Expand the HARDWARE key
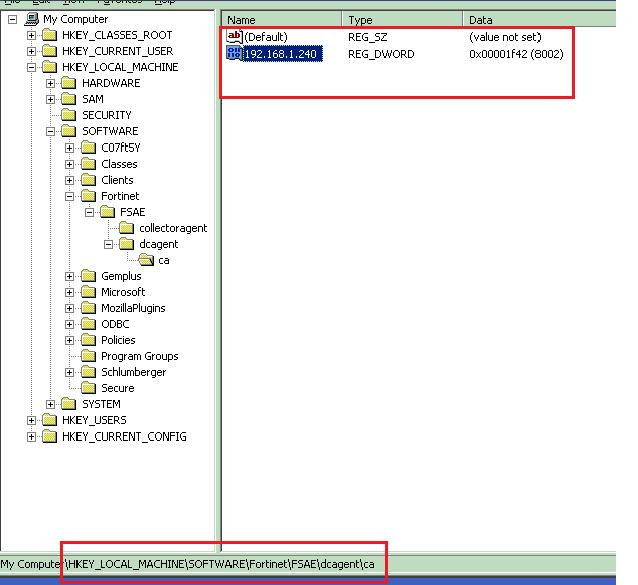Viewport: 638px width, 585px height. (x=50, y=83)
